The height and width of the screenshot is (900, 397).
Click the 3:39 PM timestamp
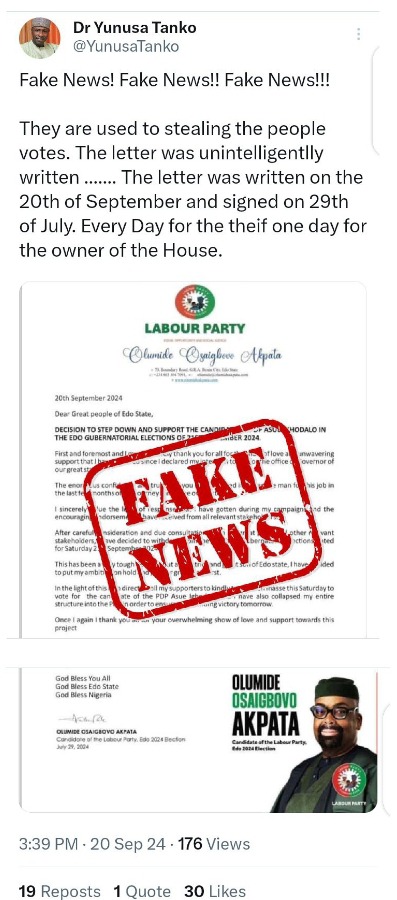[x=48, y=844]
